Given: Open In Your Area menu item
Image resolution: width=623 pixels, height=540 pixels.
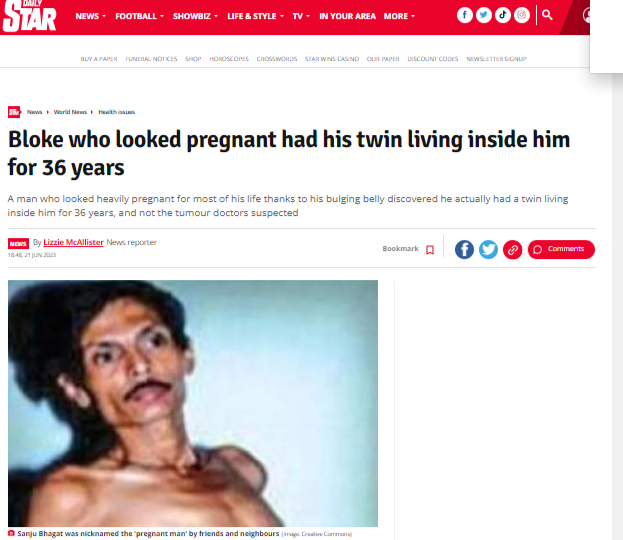Looking at the screenshot, I should (347, 16).
